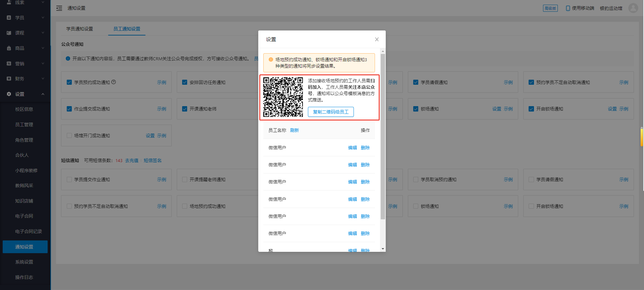Click the QR code image in dialog
The width and height of the screenshot is (644, 290).
(283, 97)
